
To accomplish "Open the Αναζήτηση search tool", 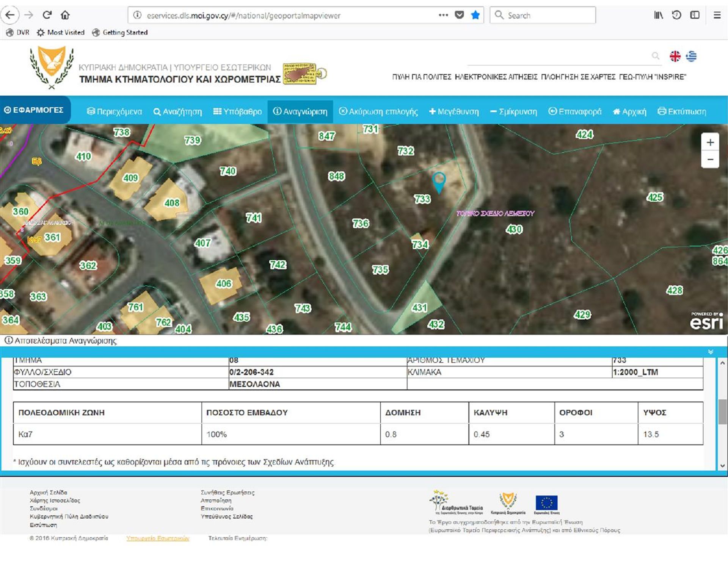I will 177,111.
